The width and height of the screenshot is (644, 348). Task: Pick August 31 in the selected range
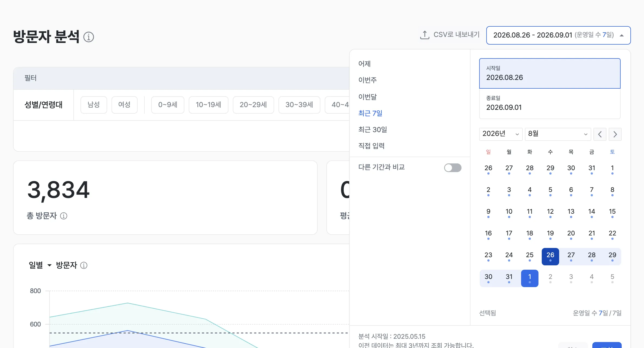[x=509, y=278]
